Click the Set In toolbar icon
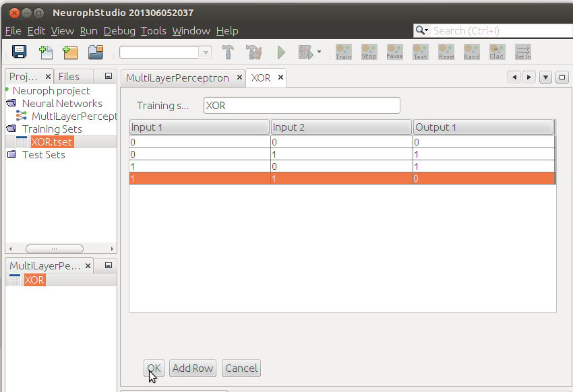Image resolution: width=573 pixels, height=392 pixels. pos(522,52)
